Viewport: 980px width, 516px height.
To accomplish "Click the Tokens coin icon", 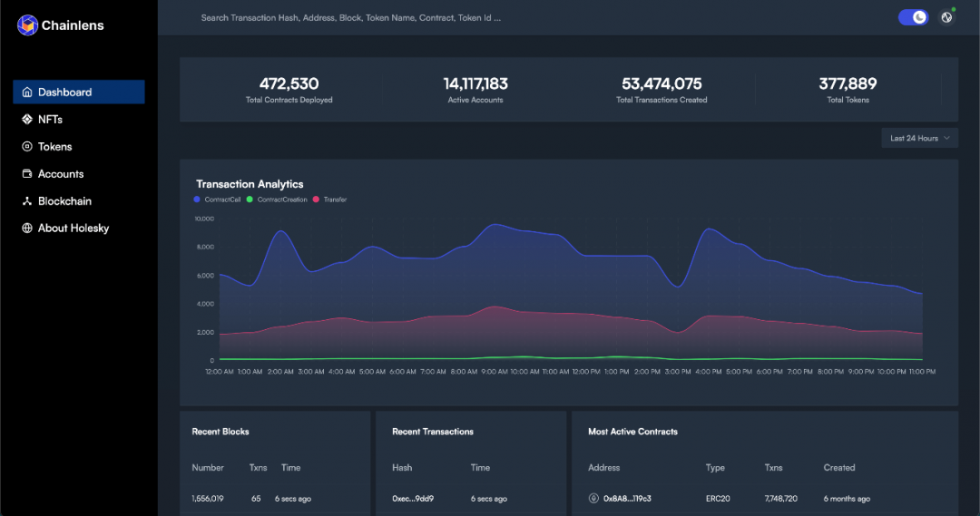I will click(x=27, y=147).
